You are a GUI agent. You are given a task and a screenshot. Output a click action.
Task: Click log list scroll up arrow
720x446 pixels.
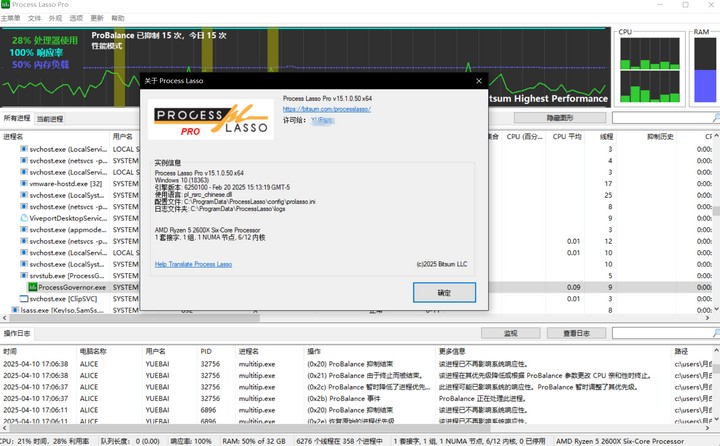pos(716,350)
